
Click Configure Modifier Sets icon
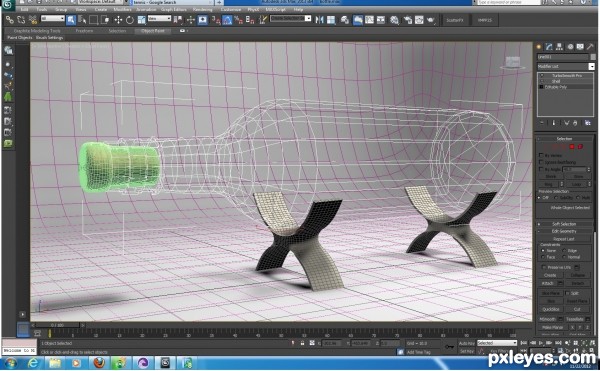[x=587, y=123]
